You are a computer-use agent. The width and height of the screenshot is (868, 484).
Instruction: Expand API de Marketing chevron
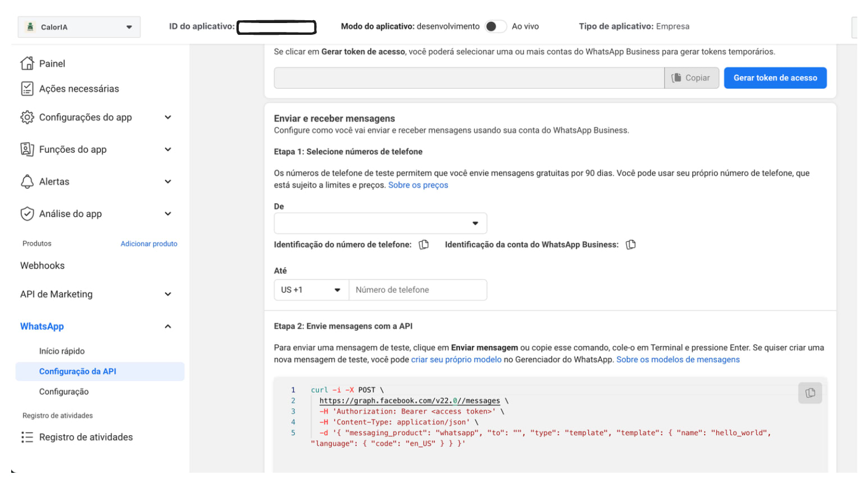168,294
